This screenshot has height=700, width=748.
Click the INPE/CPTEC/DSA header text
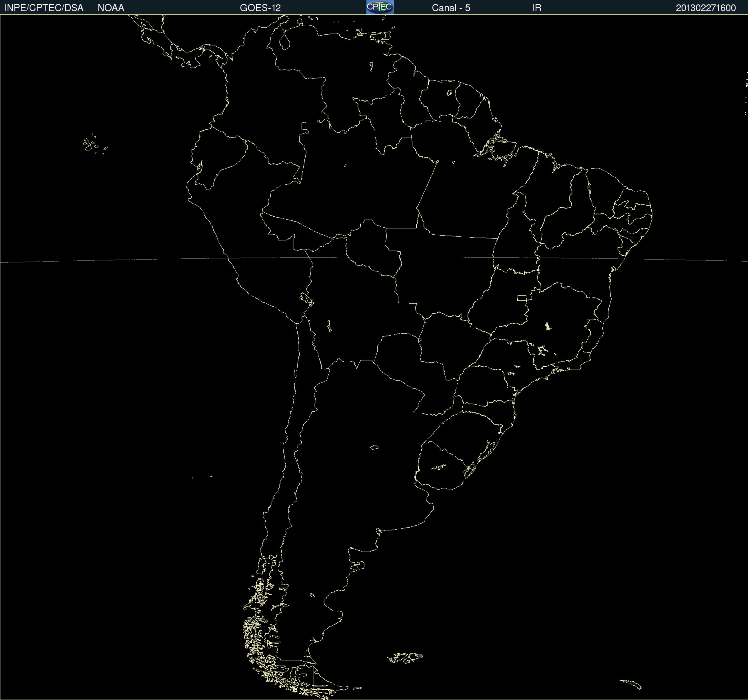coord(44,8)
